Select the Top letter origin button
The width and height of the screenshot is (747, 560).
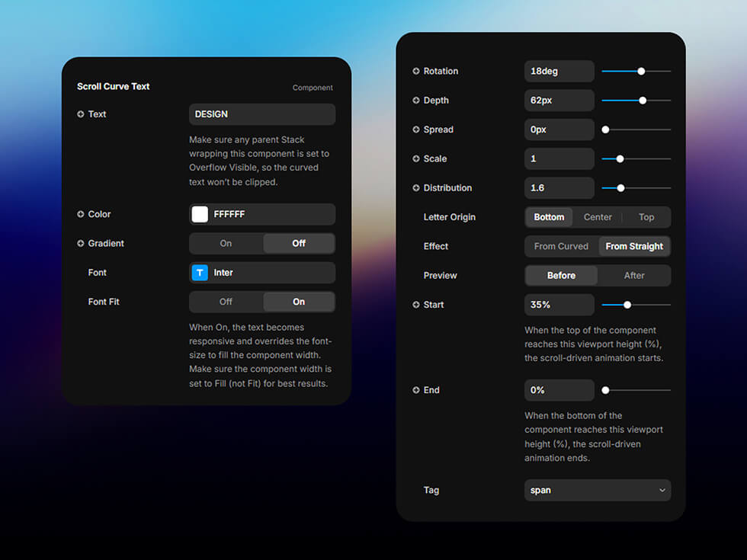[646, 216]
